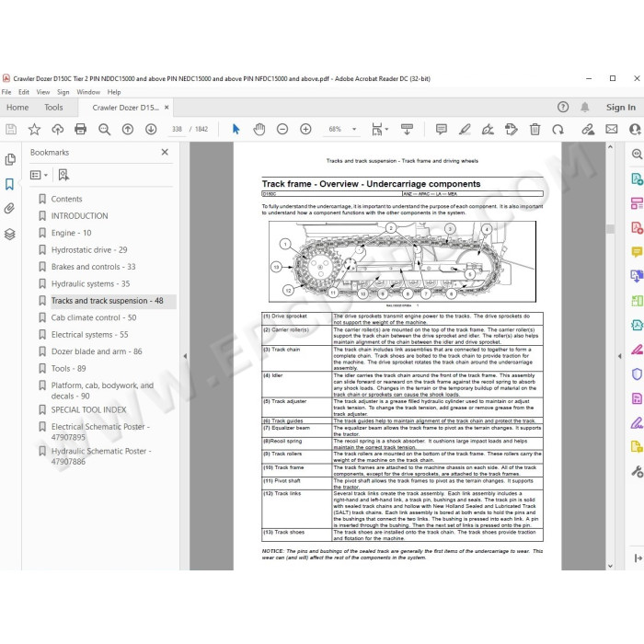Collapse the left navigation pane arrow

(x=185, y=356)
